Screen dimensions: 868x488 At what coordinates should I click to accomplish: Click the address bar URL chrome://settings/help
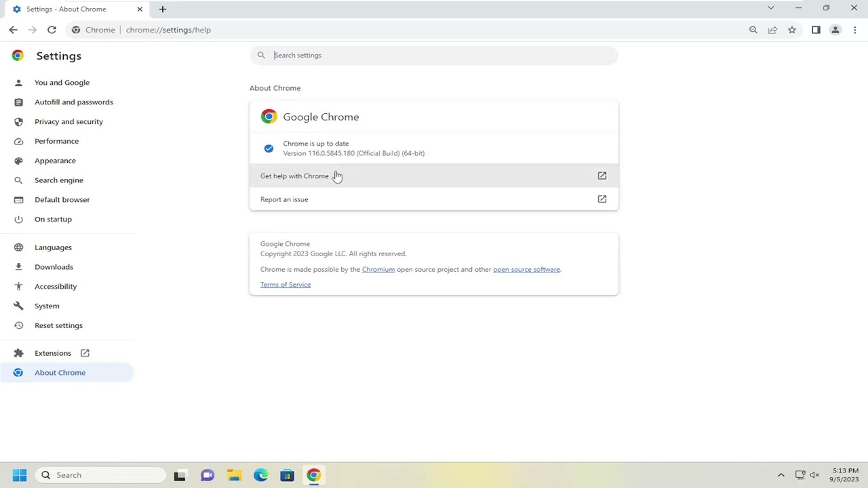pos(168,30)
